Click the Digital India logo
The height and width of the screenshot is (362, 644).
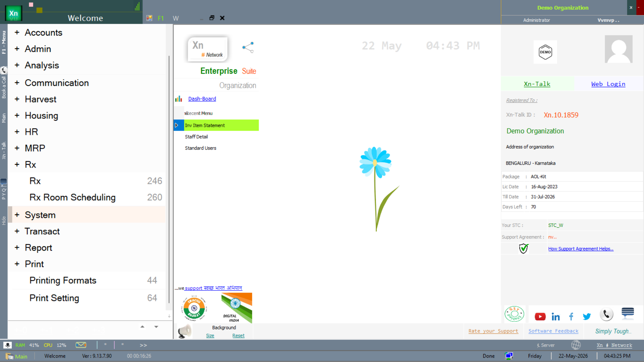[x=237, y=308]
